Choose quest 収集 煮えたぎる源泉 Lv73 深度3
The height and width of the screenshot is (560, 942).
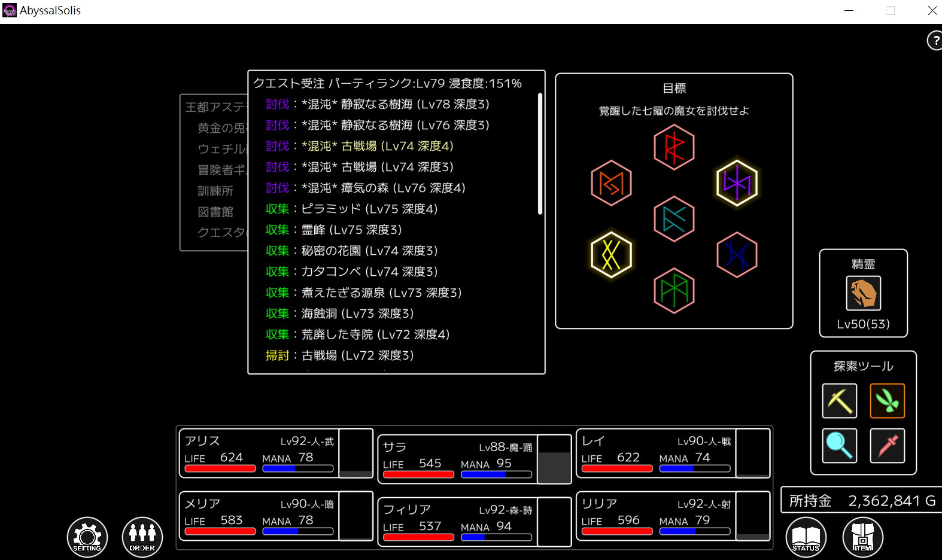[x=363, y=293]
